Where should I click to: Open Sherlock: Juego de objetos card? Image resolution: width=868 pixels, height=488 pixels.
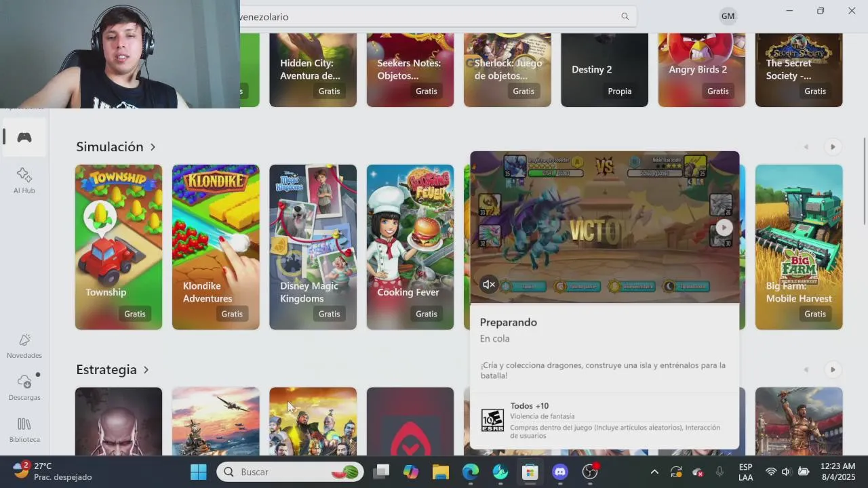507,70
